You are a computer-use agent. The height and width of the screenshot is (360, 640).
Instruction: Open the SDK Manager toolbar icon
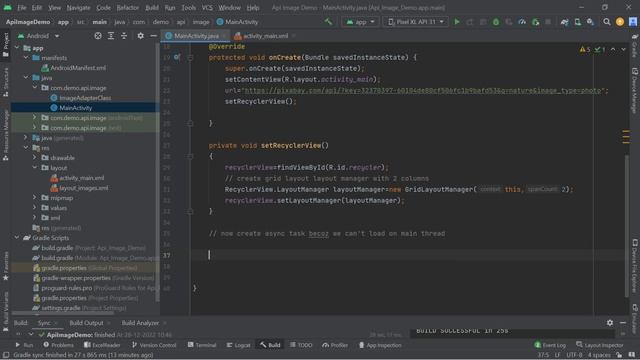click(x=591, y=22)
